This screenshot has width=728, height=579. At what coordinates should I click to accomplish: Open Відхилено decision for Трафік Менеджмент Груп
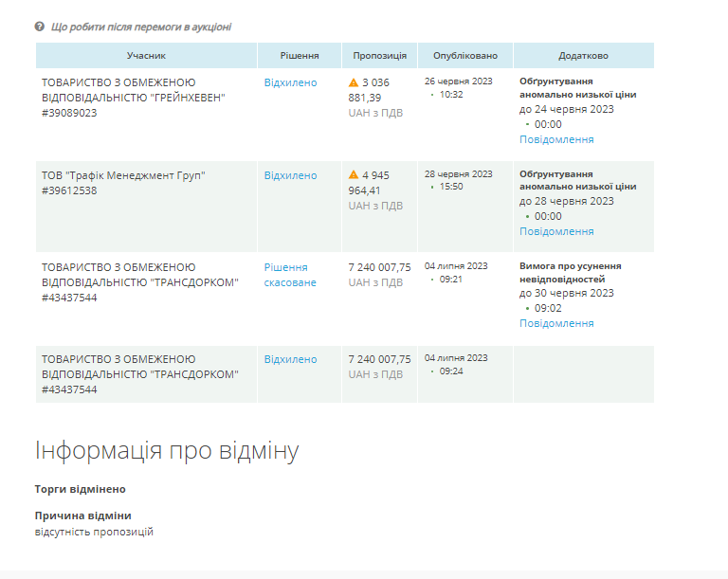(291, 175)
